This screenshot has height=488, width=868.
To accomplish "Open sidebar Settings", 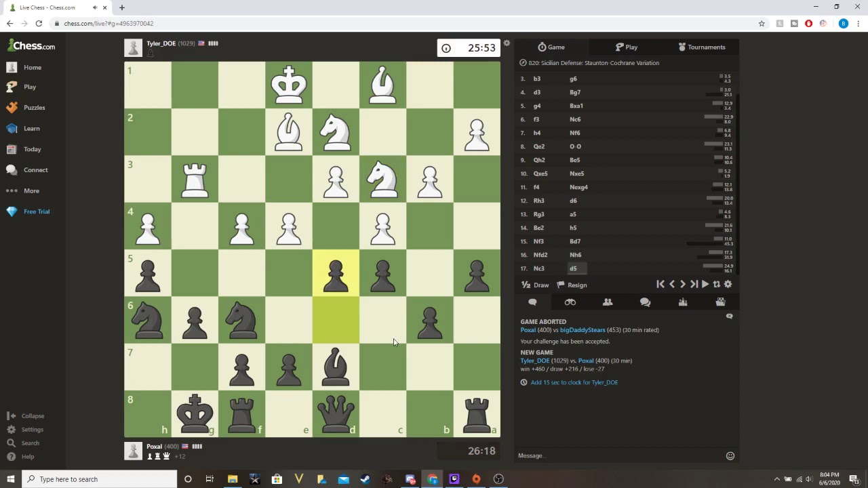I will [x=25, y=429].
